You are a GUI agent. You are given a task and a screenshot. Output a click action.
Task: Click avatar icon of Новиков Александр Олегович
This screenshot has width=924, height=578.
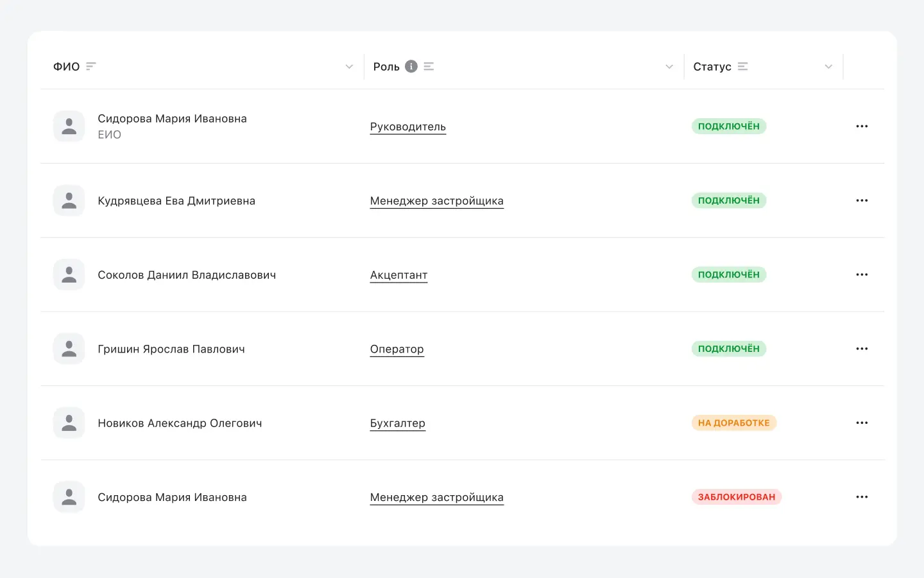[69, 423]
